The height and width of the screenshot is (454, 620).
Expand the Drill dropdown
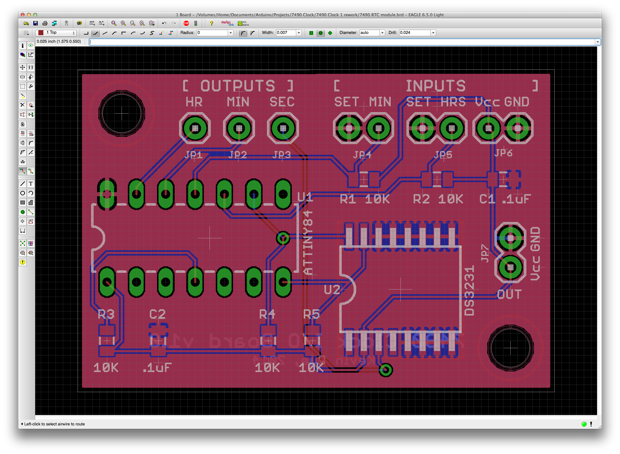click(433, 33)
